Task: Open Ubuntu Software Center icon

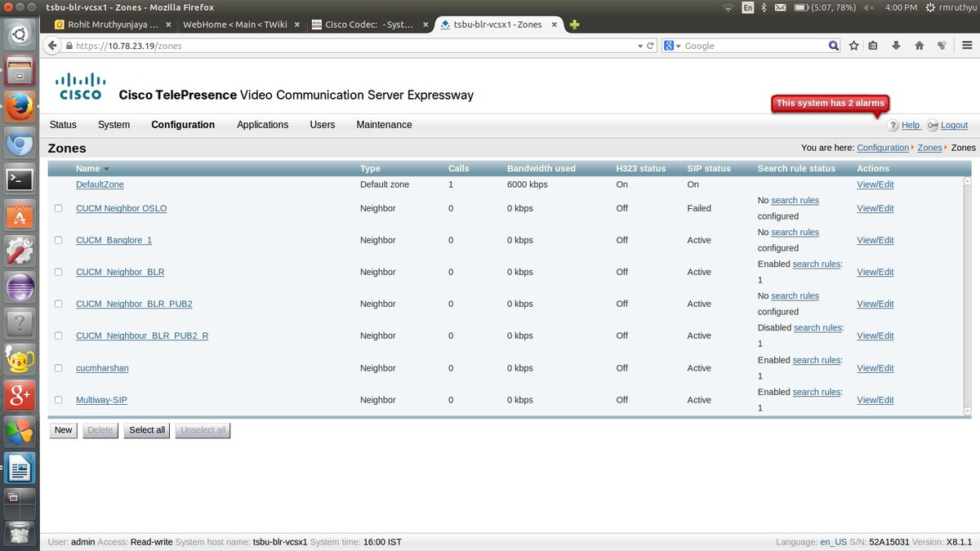Action: tap(20, 215)
